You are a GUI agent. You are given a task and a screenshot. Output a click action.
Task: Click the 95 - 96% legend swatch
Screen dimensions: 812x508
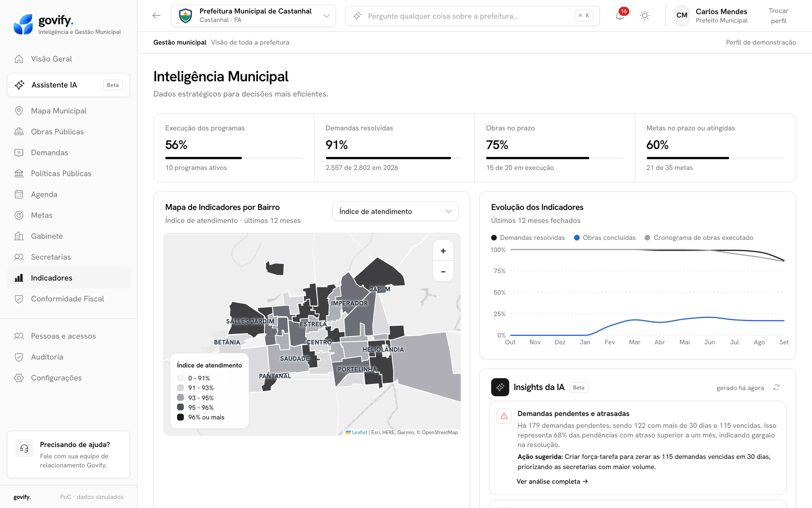point(180,407)
